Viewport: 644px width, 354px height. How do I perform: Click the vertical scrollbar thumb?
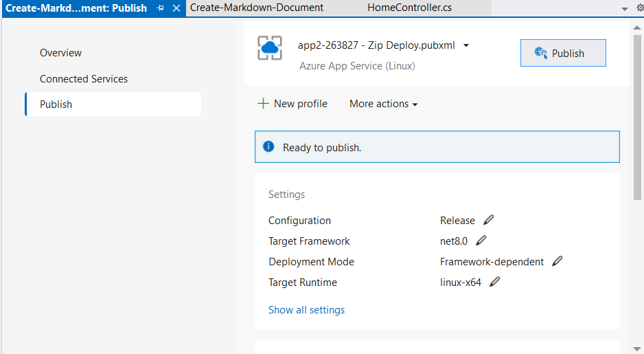(637, 117)
